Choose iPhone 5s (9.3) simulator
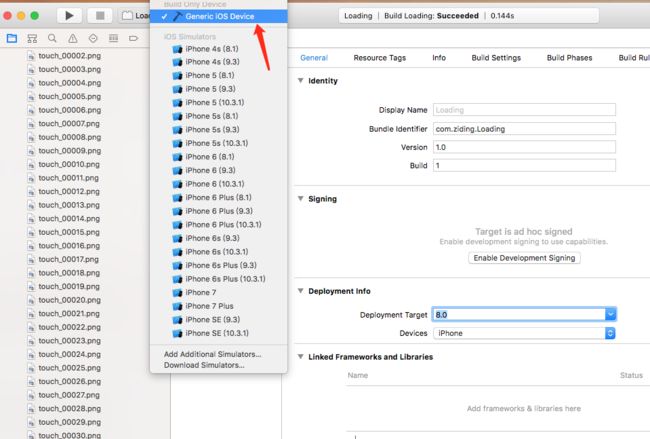 [212, 130]
